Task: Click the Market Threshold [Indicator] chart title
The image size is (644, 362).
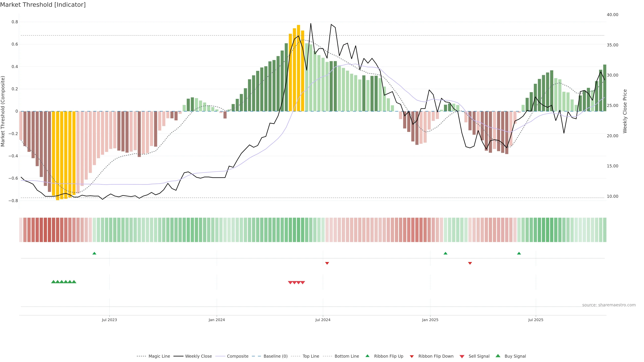Action: [x=43, y=5]
